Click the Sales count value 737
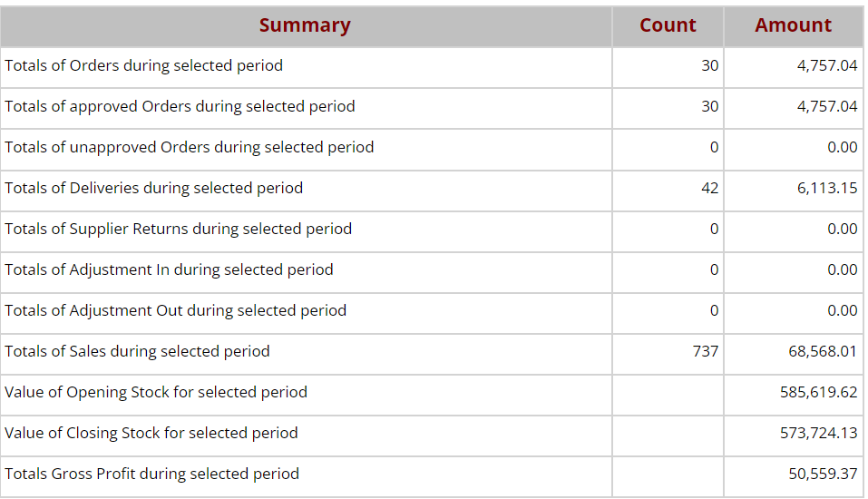 coord(706,351)
